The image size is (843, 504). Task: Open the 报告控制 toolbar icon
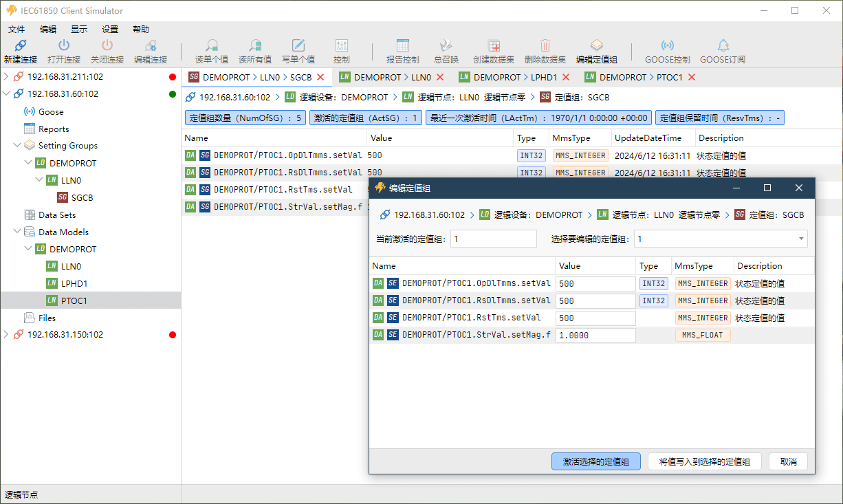(402, 46)
